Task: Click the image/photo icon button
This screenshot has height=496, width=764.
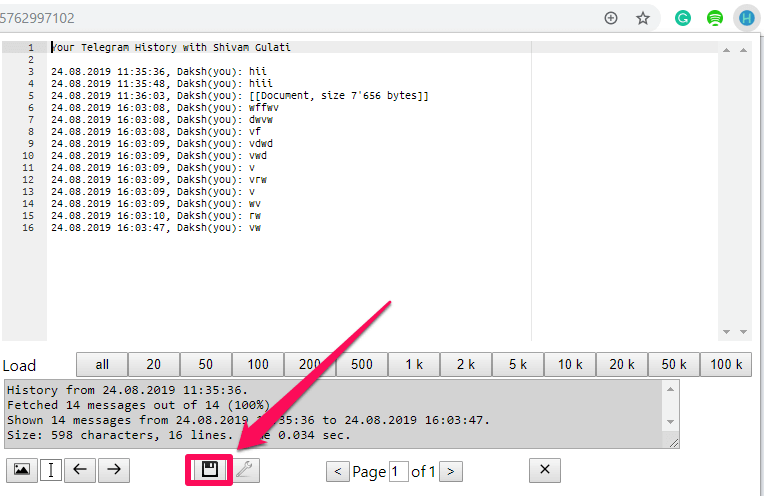Action: click(22, 470)
